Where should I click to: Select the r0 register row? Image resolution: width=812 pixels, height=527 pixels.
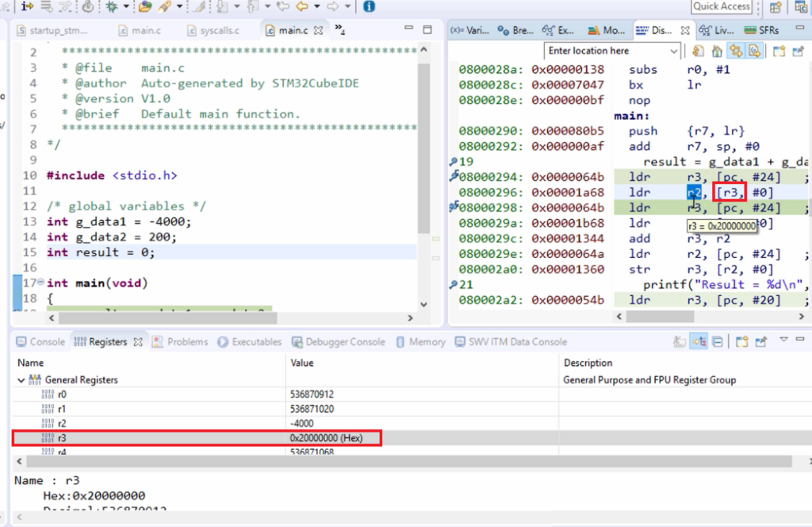[x=412, y=394]
